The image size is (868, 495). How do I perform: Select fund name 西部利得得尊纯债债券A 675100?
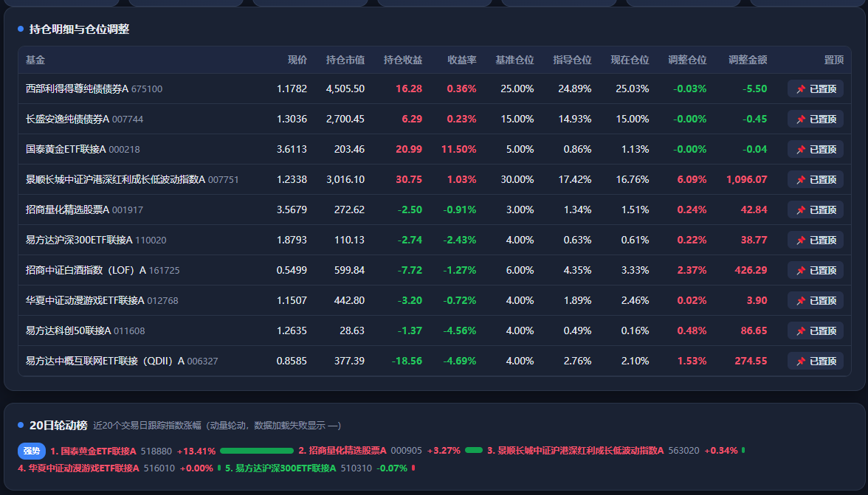pyautogui.click(x=94, y=89)
